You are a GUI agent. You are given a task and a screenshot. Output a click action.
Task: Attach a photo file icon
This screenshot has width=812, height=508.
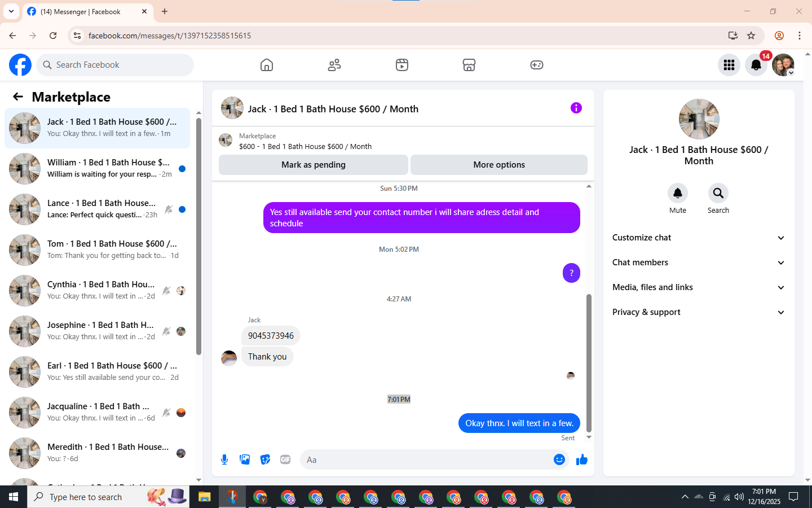[x=245, y=459]
